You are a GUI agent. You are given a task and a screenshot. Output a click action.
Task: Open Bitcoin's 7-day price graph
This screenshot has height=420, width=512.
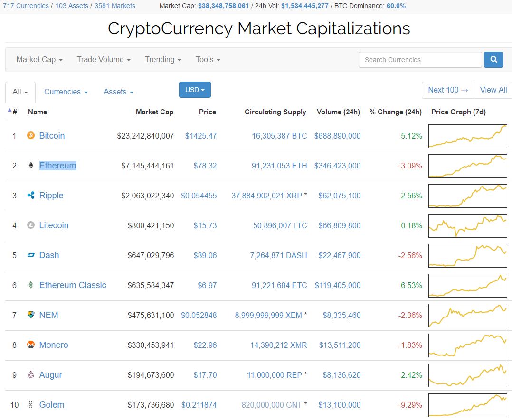[x=467, y=136]
